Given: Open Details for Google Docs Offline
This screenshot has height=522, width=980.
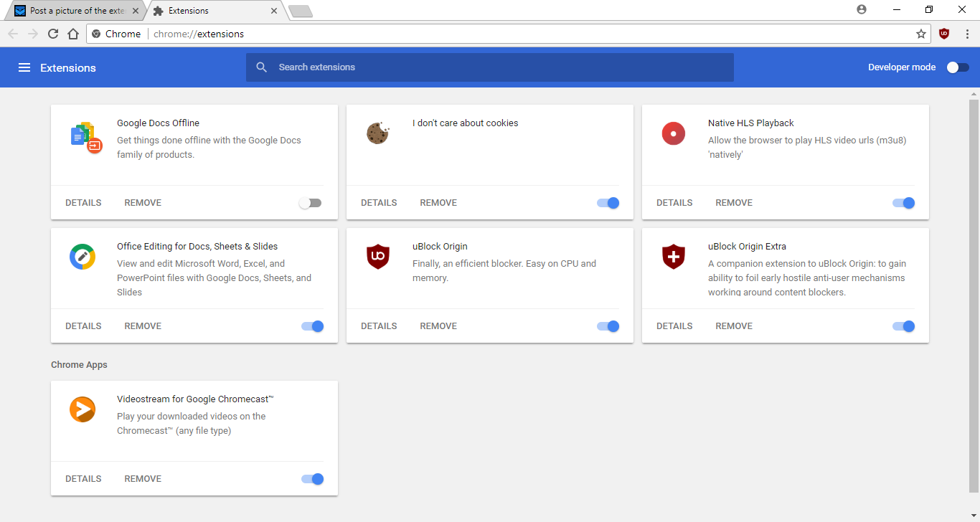Looking at the screenshot, I should (83, 203).
